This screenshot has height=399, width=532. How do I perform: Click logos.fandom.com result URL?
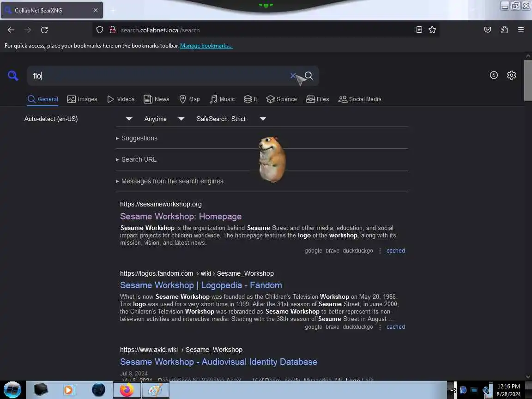click(197, 273)
